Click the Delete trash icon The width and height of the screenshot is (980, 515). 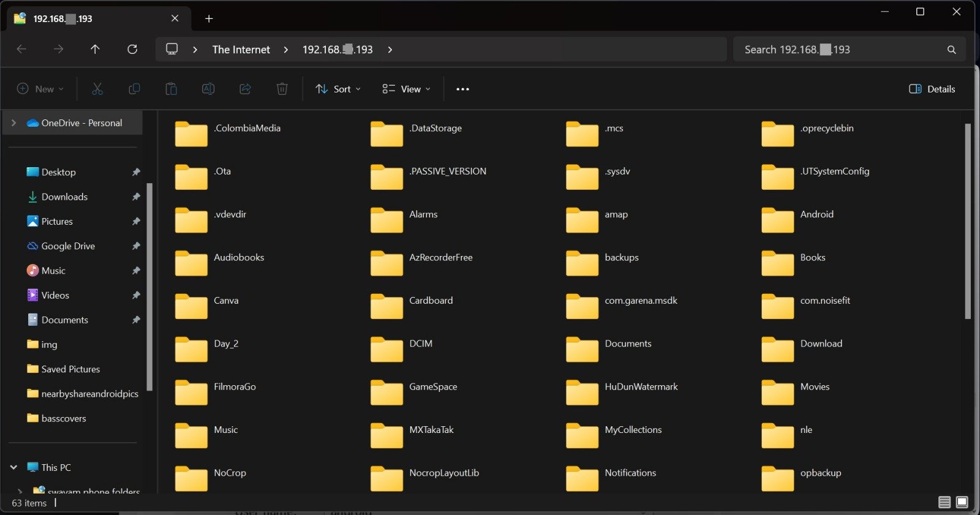(282, 89)
